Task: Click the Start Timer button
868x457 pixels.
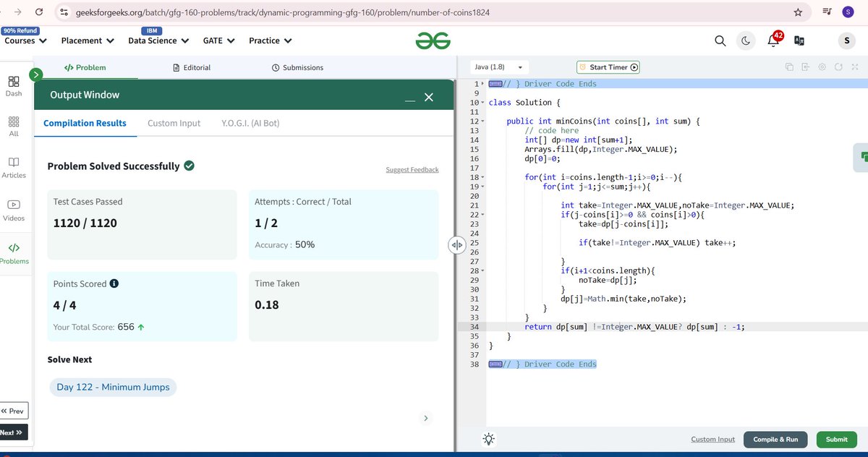Action: 608,67
